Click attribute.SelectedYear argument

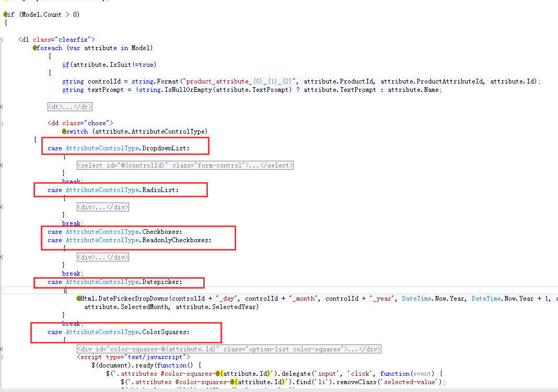tap(216, 307)
